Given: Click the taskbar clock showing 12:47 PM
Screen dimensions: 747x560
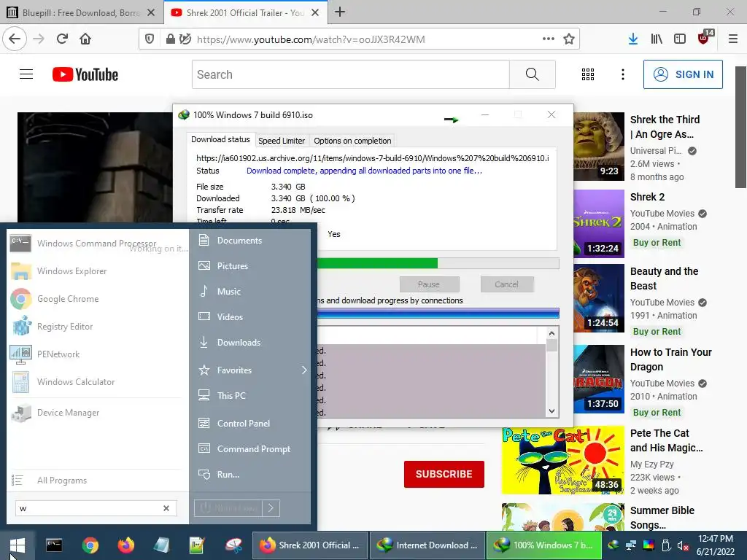Looking at the screenshot, I should click(x=715, y=545).
